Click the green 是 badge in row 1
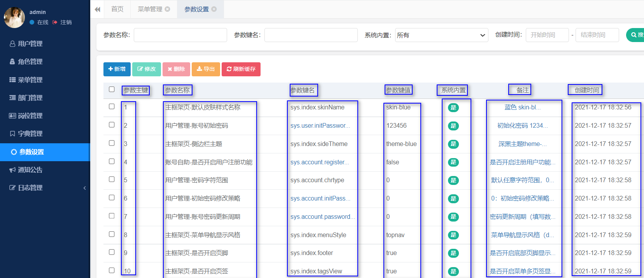 click(x=453, y=108)
